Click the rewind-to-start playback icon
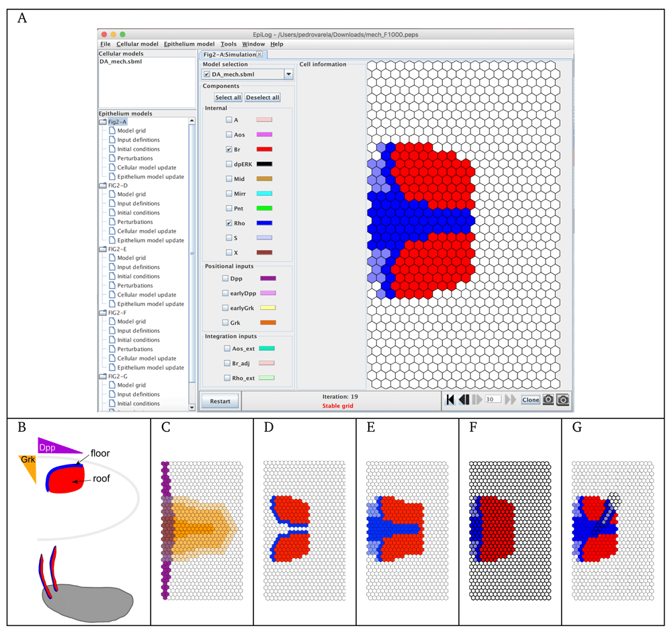The height and width of the screenshot is (636, 672). tap(450, 399)
